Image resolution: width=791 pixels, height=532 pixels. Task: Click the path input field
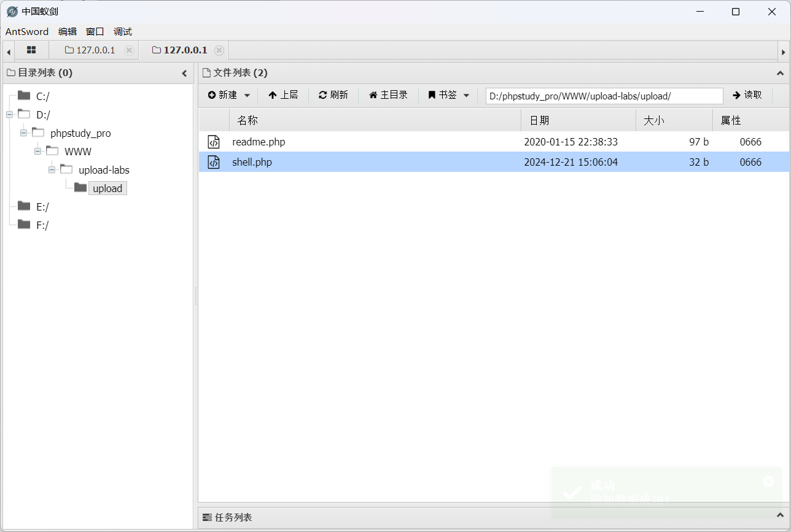tap(604, 96)
